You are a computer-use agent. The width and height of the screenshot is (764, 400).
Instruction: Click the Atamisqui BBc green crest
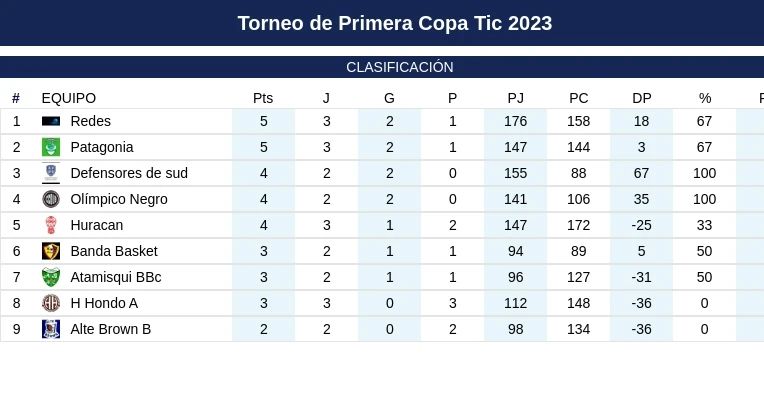[x=51, y=277]
